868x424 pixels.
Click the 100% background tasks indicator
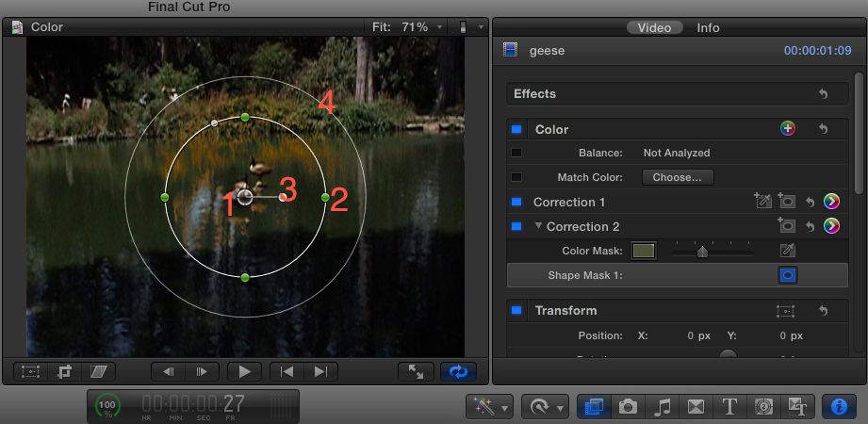click(x=107, y=407)
